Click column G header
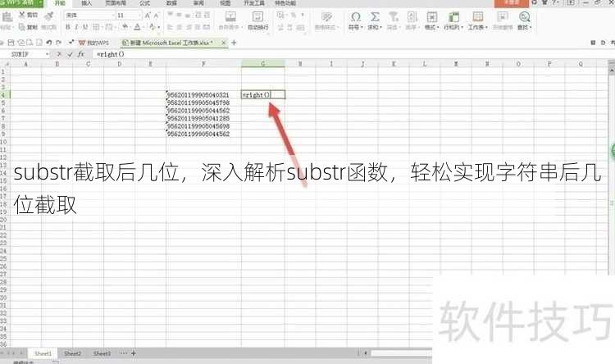Screen dimensions: 615x364 point(263,64)
